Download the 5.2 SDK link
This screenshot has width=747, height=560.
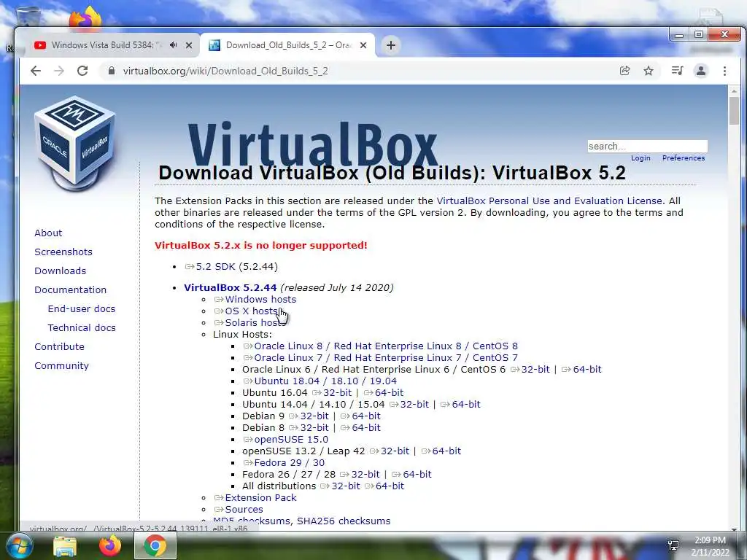216,267
